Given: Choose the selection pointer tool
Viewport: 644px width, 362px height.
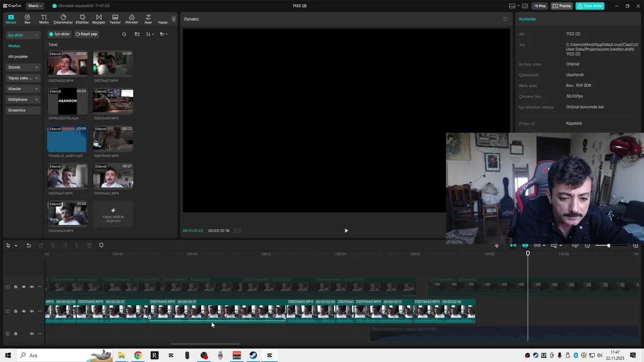Looking at the screenshot, I should 8,245.
